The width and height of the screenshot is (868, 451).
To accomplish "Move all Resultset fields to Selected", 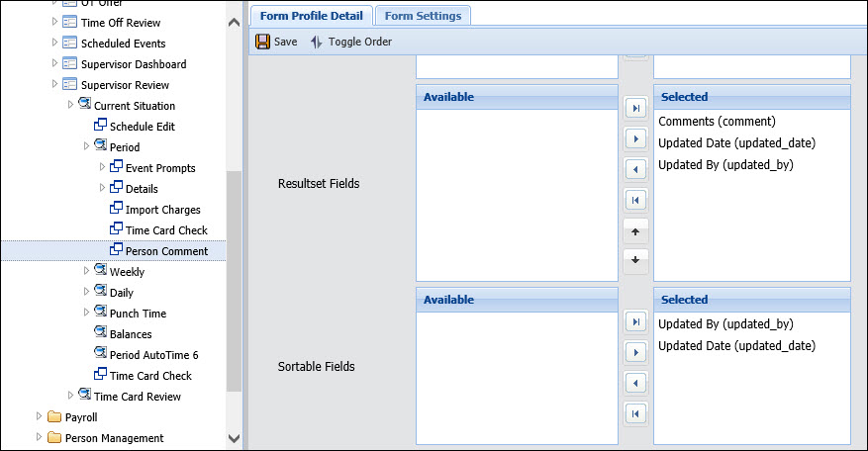I will click(x=636, y=108).
